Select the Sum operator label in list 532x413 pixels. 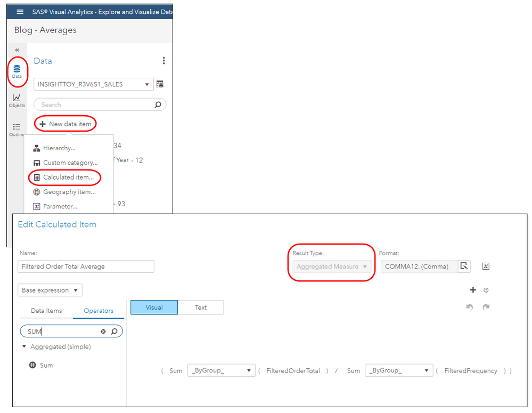point(46,366)
